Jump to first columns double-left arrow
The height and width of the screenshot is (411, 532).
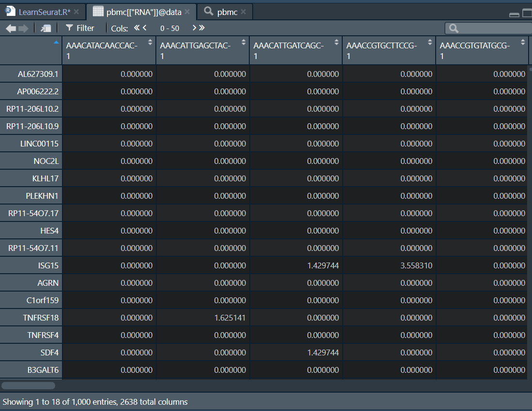[137, 28]
